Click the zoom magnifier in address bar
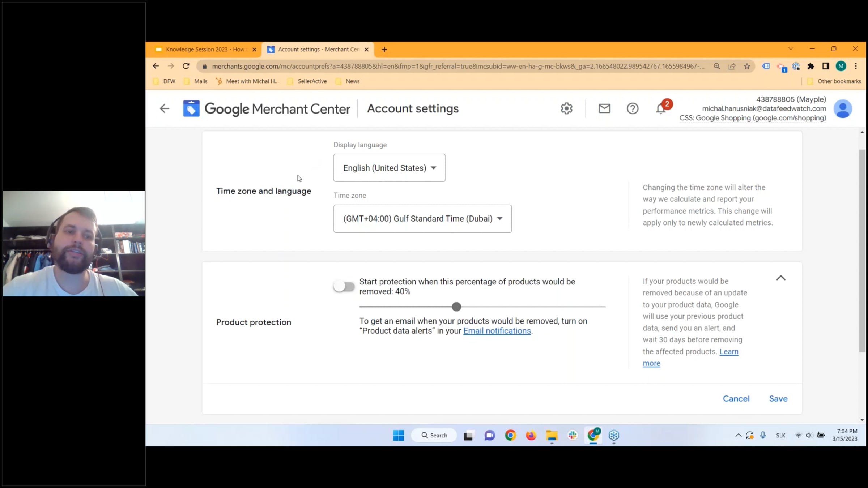 pos(717,66)
